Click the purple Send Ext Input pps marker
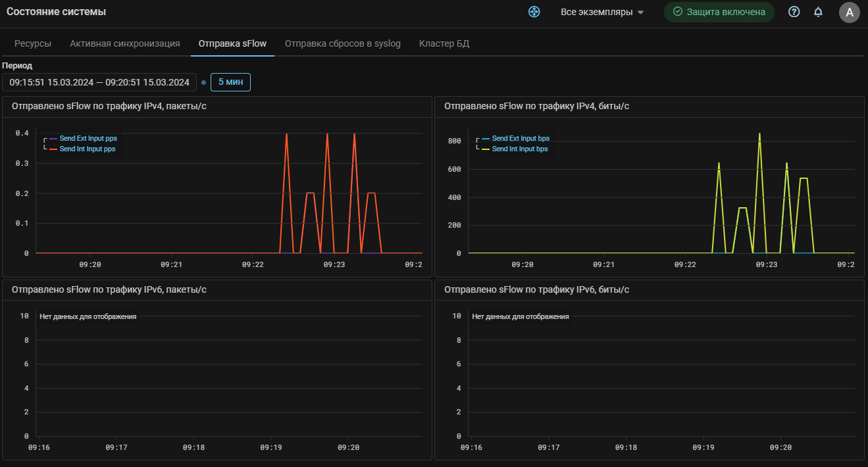This screenshot has height=467, width=868. coord(53,139)
